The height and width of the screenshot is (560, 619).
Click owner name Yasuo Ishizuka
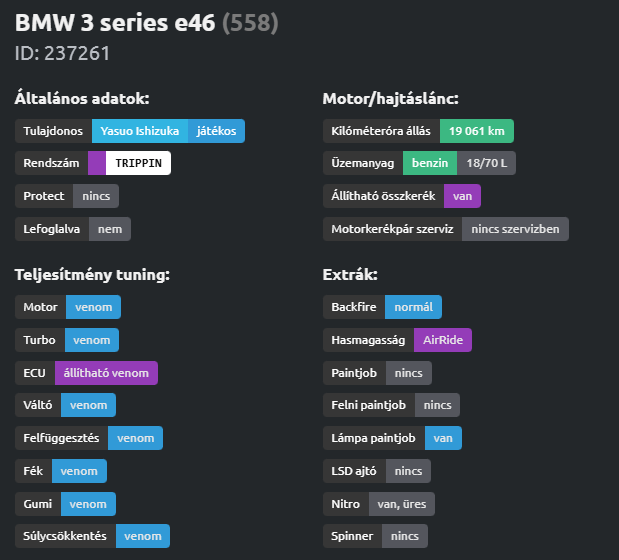point(140,131)
